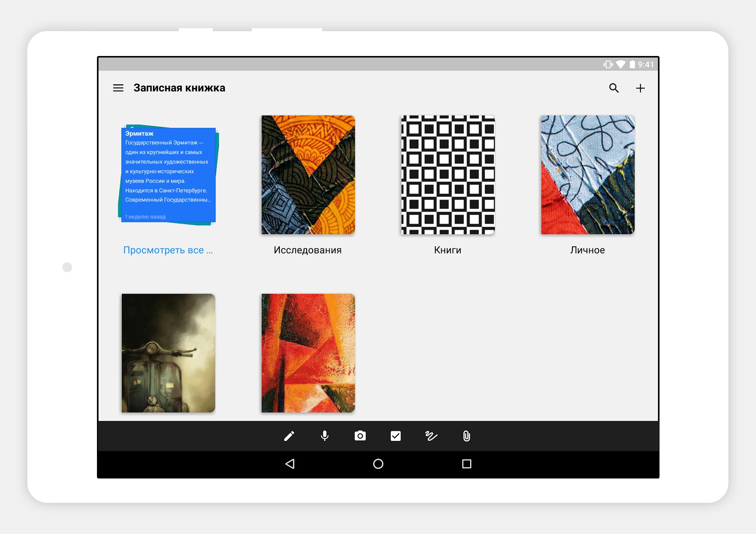Open the Просмотреть все link
The height and width of the screenshot is (534, 756).
168,250
